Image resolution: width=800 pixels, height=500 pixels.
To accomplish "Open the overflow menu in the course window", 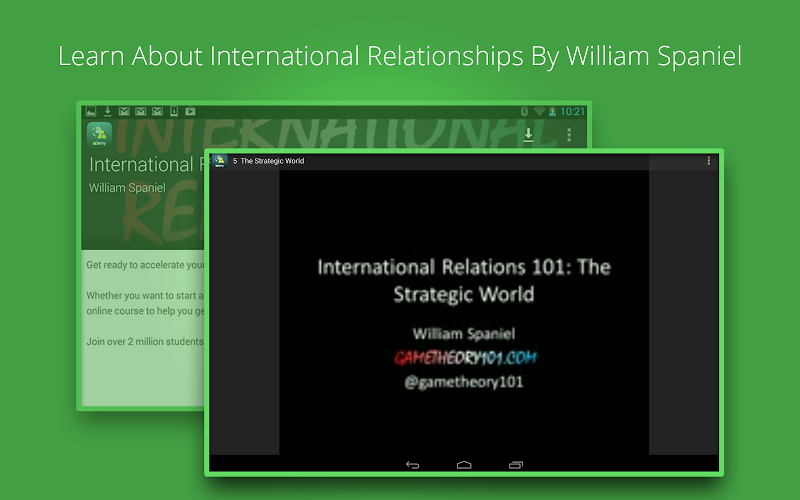I will pos(569,135).
